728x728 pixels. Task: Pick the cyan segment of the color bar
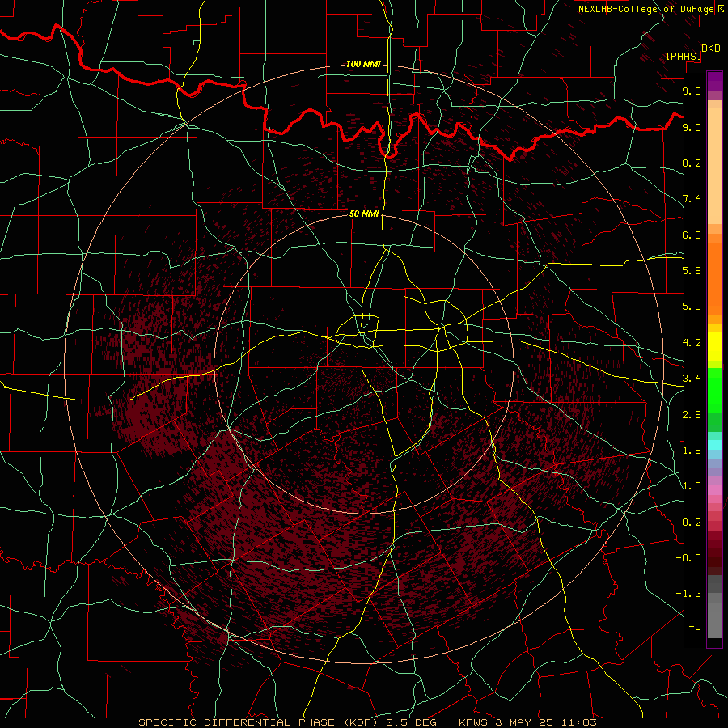[714, 445]
